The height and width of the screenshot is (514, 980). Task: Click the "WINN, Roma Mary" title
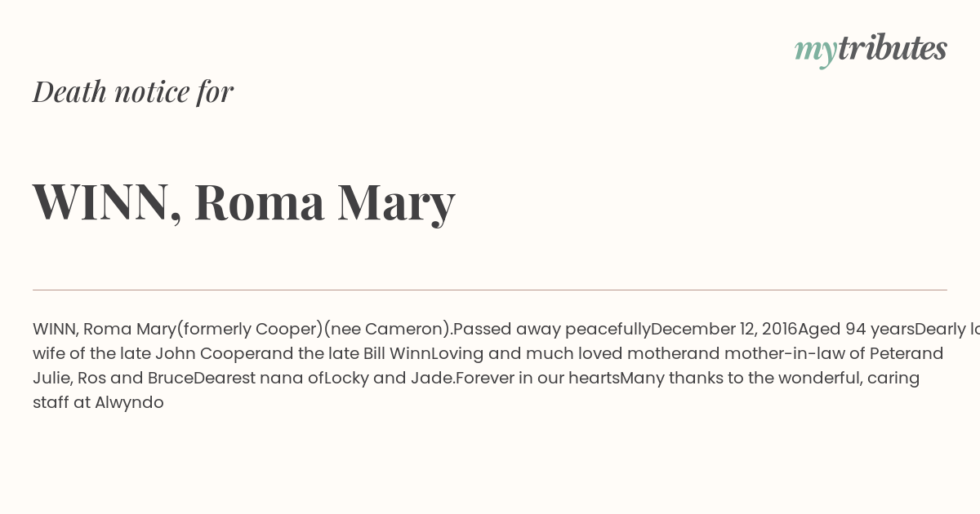coord(244,202)
